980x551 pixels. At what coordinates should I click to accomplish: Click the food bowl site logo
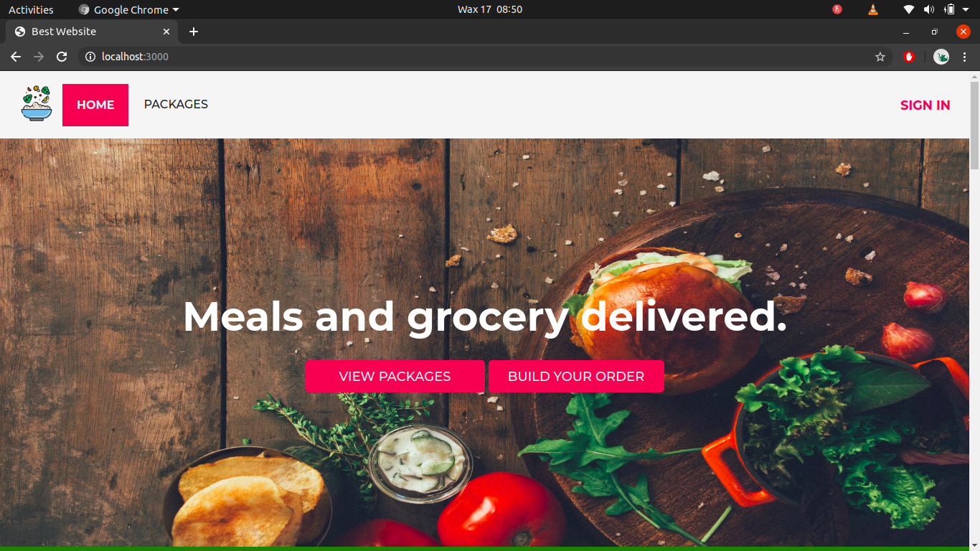coord(37,103)
